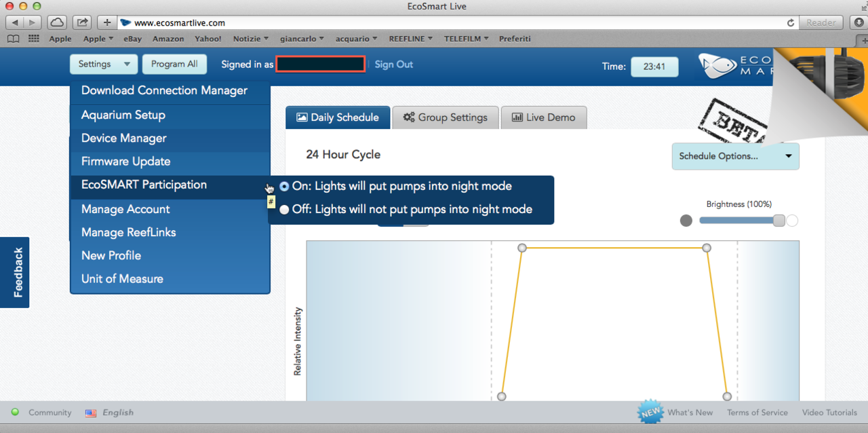Click the Share icon in Safari toolbar

[82, 22]
